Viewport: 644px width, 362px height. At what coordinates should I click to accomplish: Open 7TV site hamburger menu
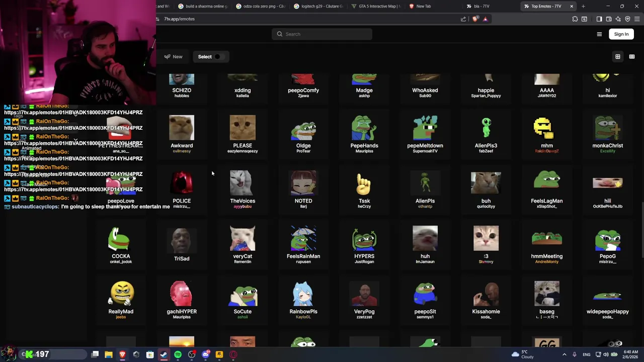click(x=599, y=34)
